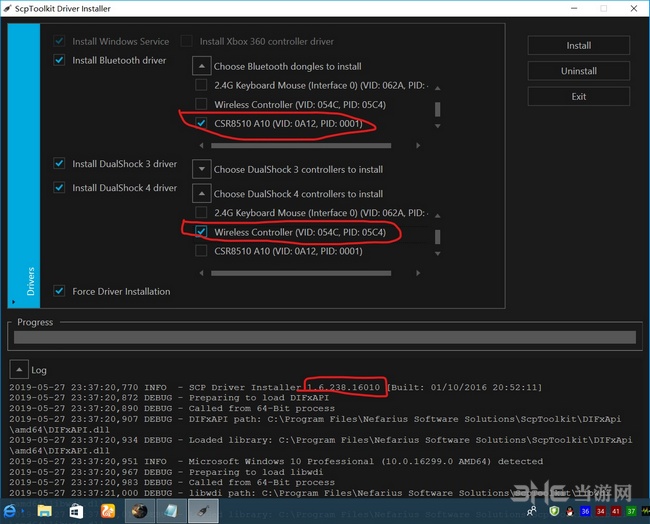Switch to the notepad-like app in taskbar

(x=171, y=511)
